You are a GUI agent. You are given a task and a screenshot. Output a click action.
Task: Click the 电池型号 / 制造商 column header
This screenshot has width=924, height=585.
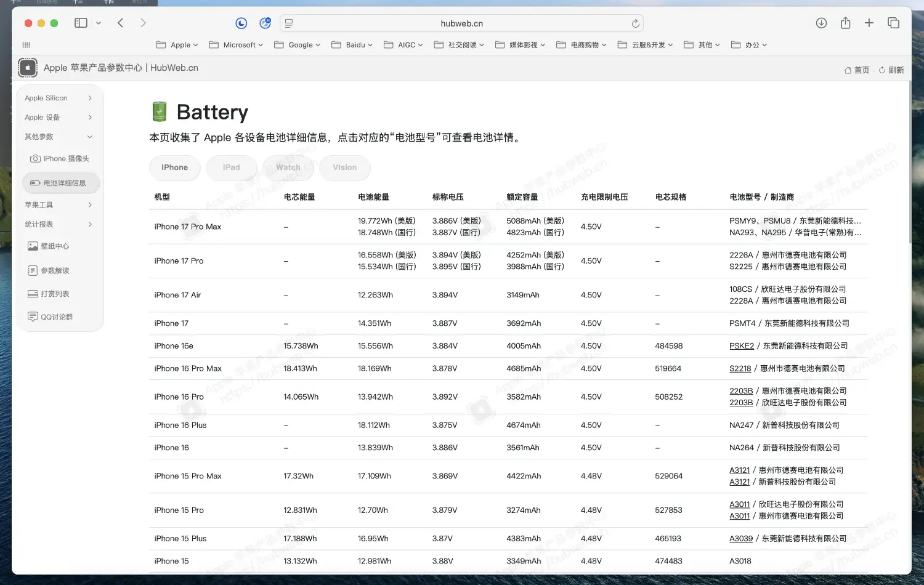pos(762,197)
